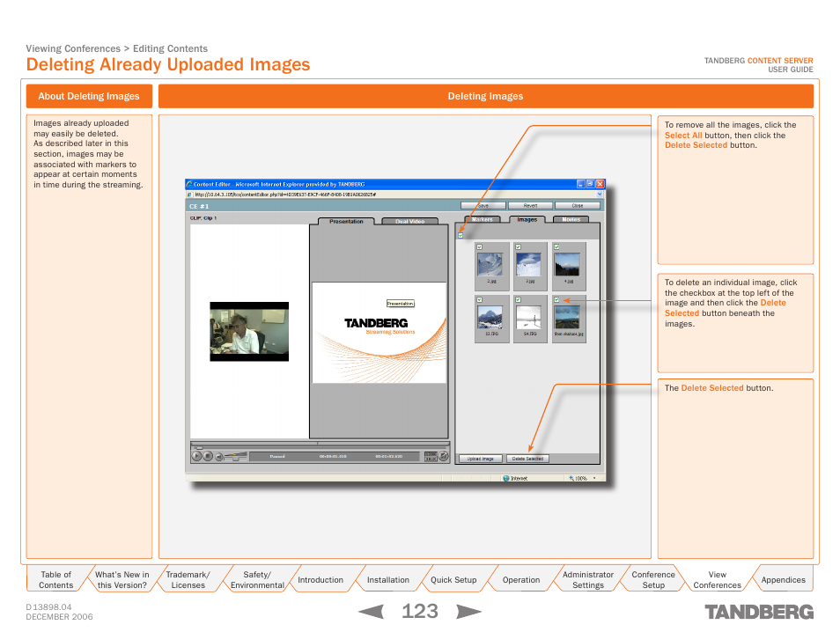Screen dimensions: 840x632
Task: Click the Internet zone globe icon
Action: click(506, 478)
